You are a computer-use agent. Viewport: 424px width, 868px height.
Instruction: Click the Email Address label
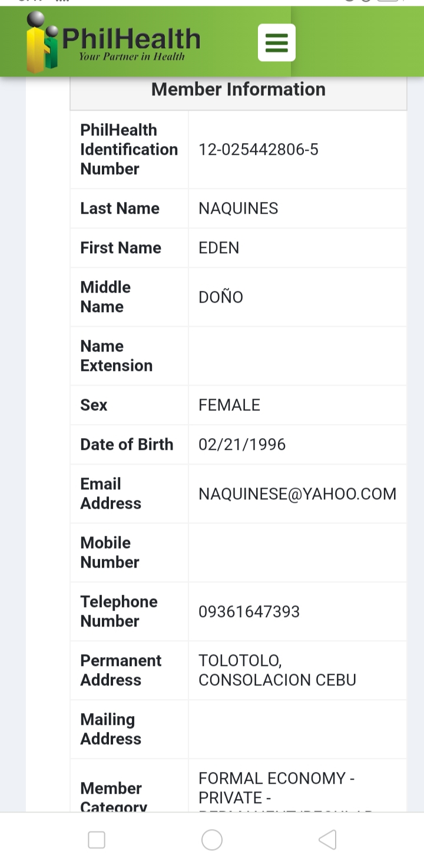coord(111,493)
